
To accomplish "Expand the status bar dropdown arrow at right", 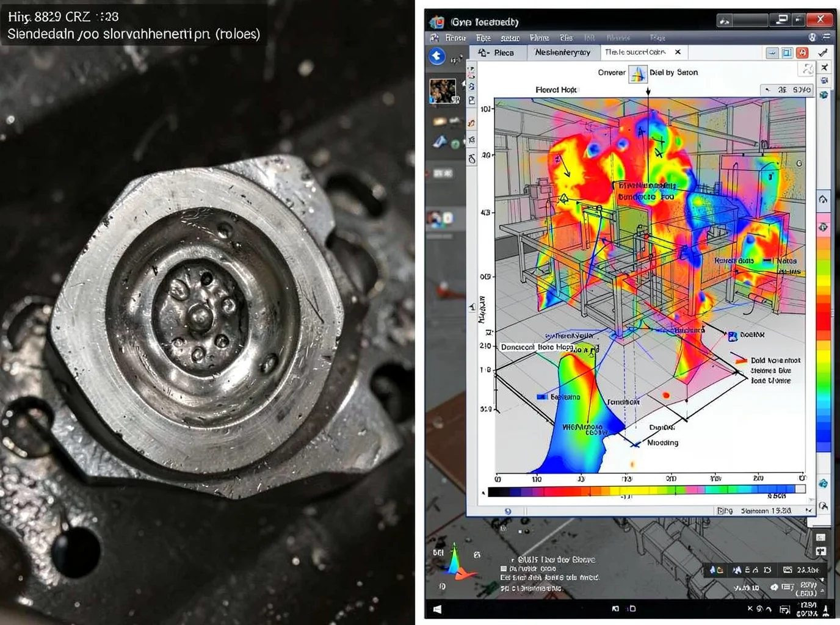I will point(809,510).
